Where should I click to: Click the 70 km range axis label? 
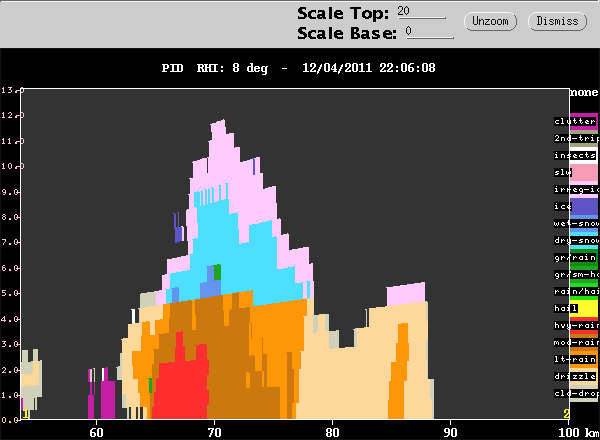click(x=214, y=432)
